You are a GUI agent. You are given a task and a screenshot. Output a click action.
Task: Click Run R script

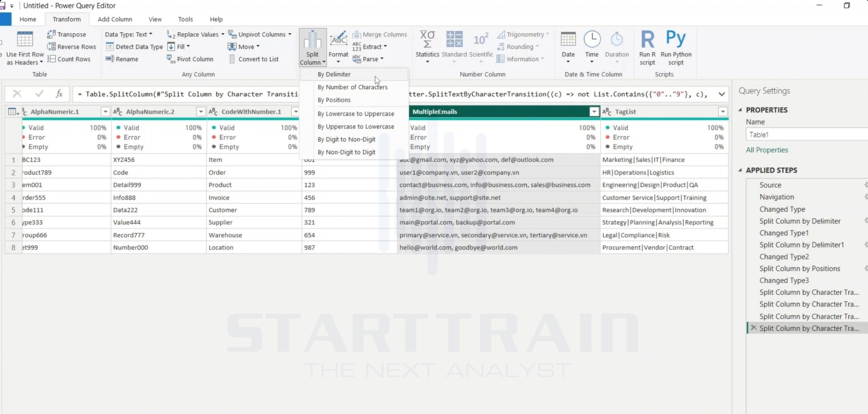[647, 48]
